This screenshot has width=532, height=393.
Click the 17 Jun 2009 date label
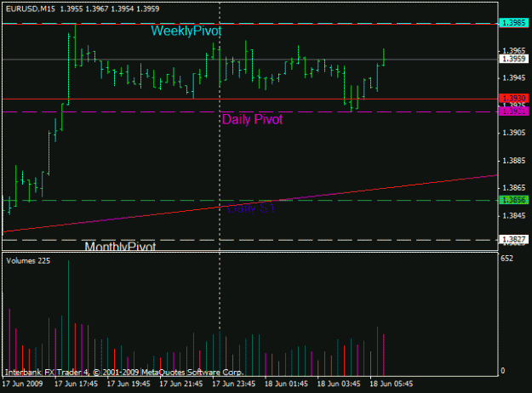(23, 384)
